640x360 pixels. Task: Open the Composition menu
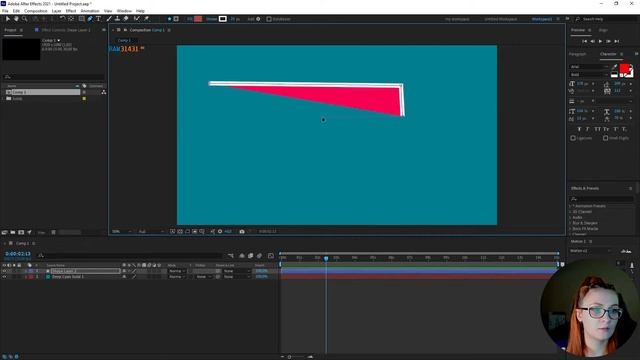(36, 11)
